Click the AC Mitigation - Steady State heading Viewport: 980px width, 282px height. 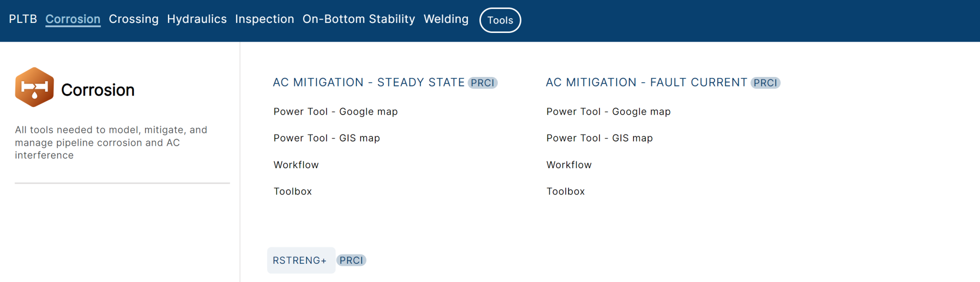click(368, 83)
